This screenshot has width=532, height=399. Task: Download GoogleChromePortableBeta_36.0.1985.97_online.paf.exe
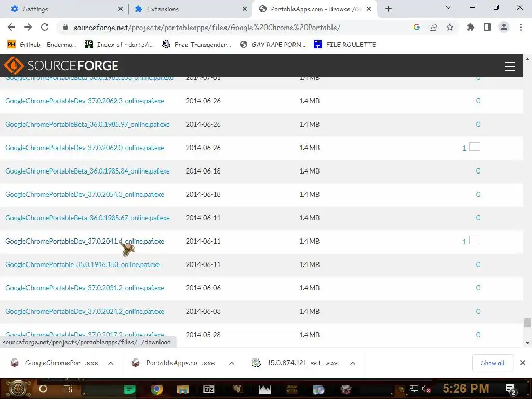click(87, 124)
